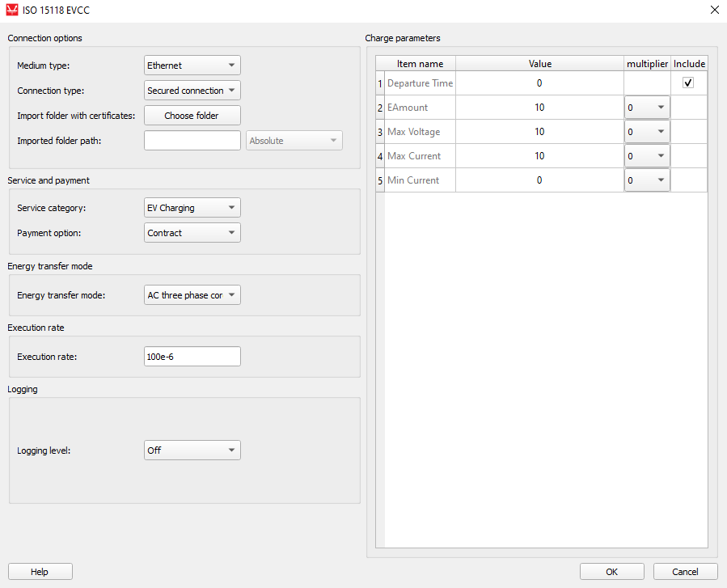
Task: Select the Departure Time value cell
Action: (539, 83)
